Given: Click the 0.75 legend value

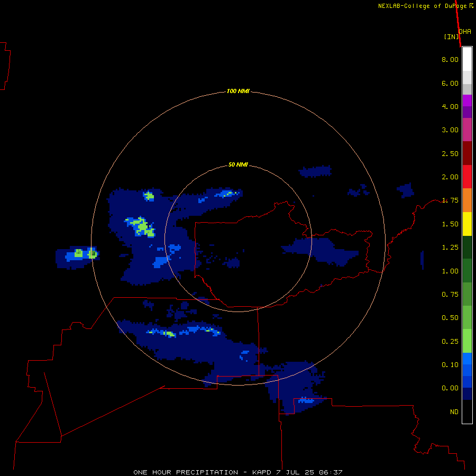Looking at the screenshot, I should 450,295.
